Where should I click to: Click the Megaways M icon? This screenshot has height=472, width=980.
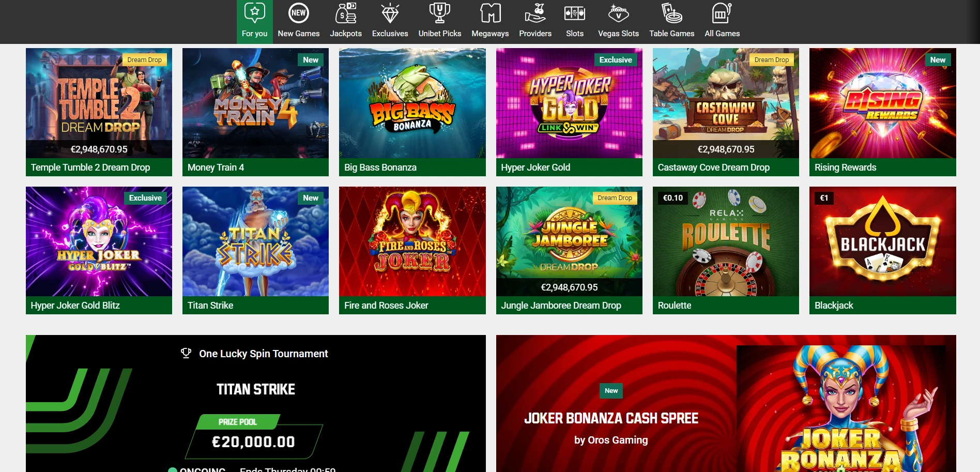pos(490,13)
